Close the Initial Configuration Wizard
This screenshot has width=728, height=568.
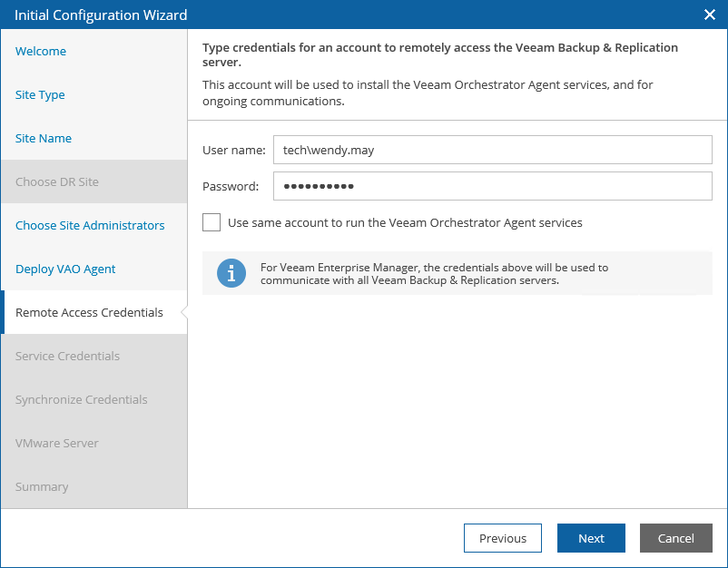tap(710, 15)
